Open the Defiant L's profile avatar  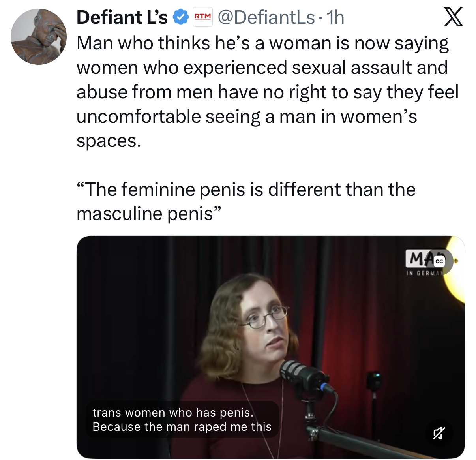[x=39, y=37]
